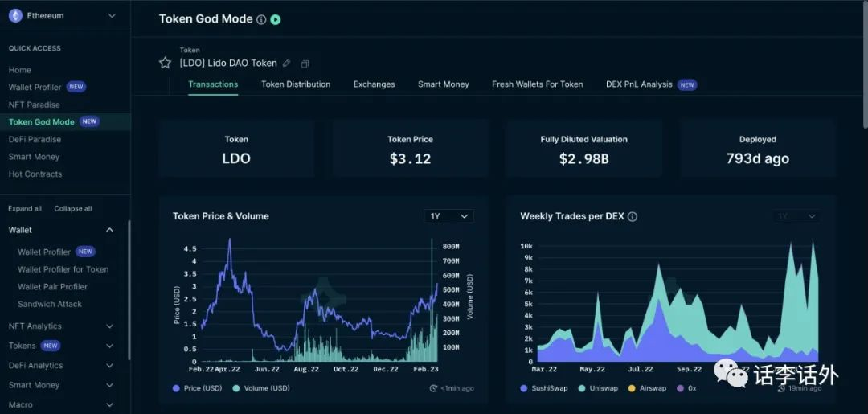Toggle the Uniswap legend series
The width and height of the screenshot is (868, 414).
click(x=598, y=388)
